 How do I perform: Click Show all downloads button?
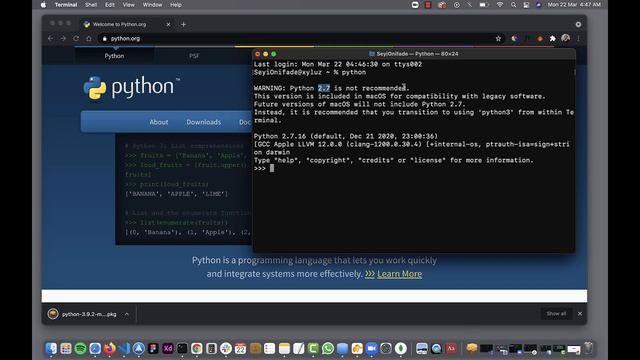pos(556,313)
